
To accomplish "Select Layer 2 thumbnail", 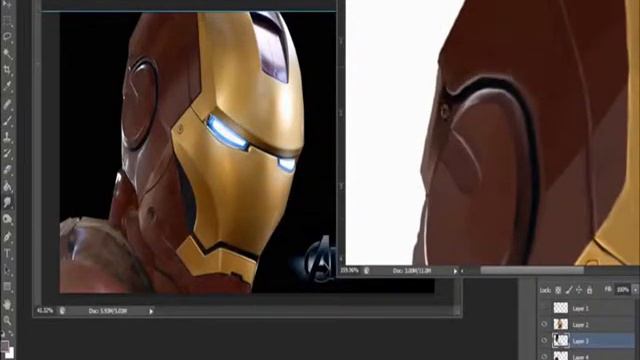I will tap(560, 324).
